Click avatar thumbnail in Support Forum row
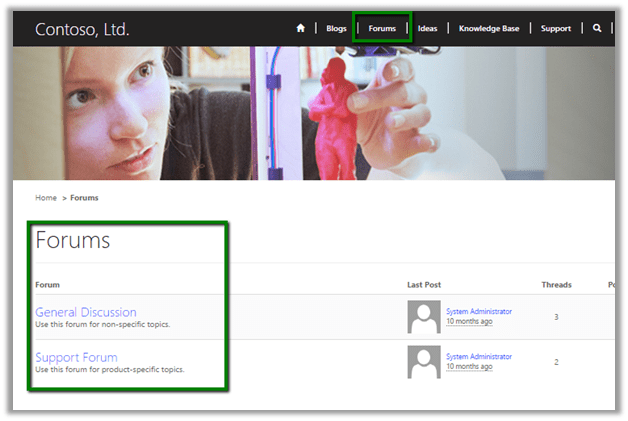This screenshot has width=628, height=421. (424, 362)
